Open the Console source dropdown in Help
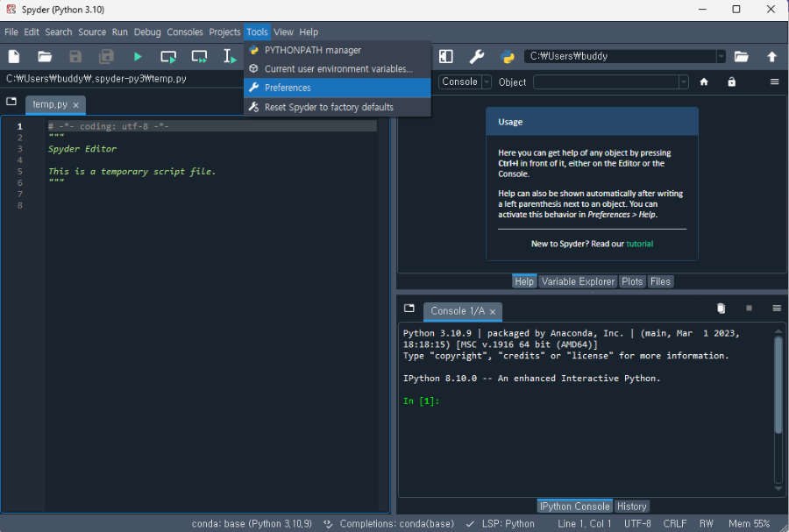The width and height of the screenshot is (789, 532). pyautogui.click(x=465, y=82)
